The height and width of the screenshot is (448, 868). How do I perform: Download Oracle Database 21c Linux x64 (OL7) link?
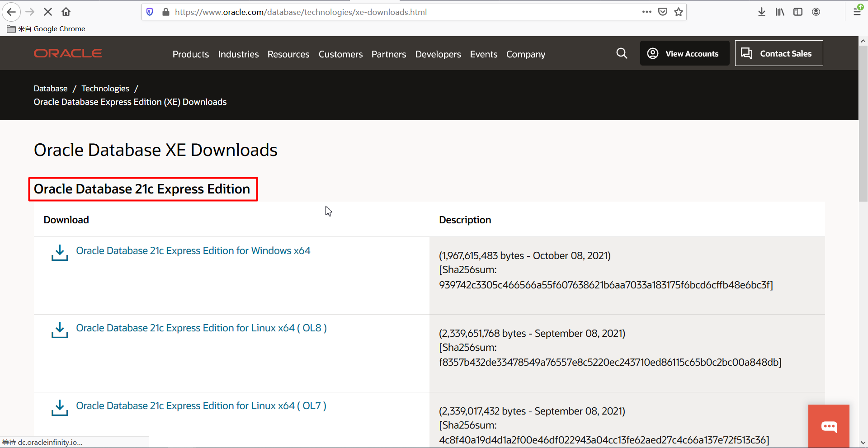tap(201, 406)
